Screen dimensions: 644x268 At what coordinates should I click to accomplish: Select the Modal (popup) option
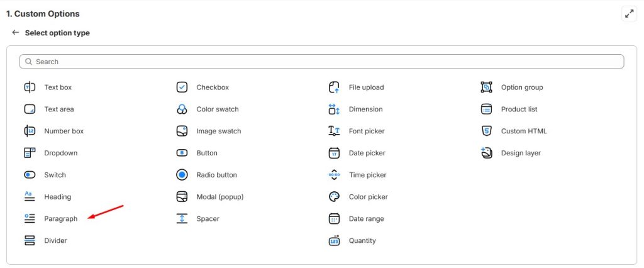(x=219, y=197)
